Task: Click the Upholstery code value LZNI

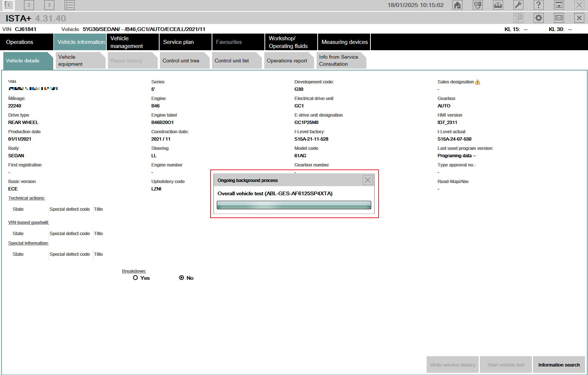Action: (x=156, y=189)
